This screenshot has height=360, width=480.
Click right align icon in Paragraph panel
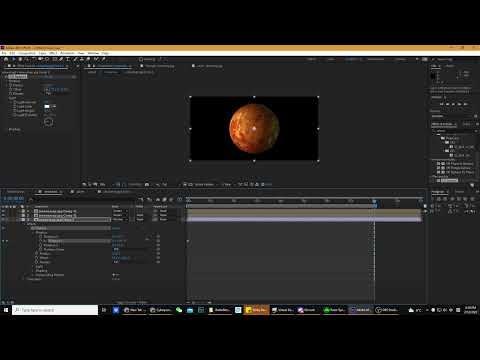pyautogui.click(x=446, y=199)
